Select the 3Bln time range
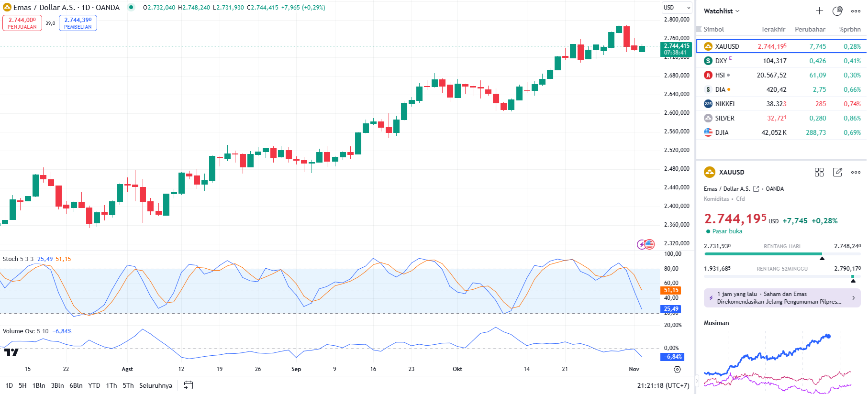 coord(57,385)
